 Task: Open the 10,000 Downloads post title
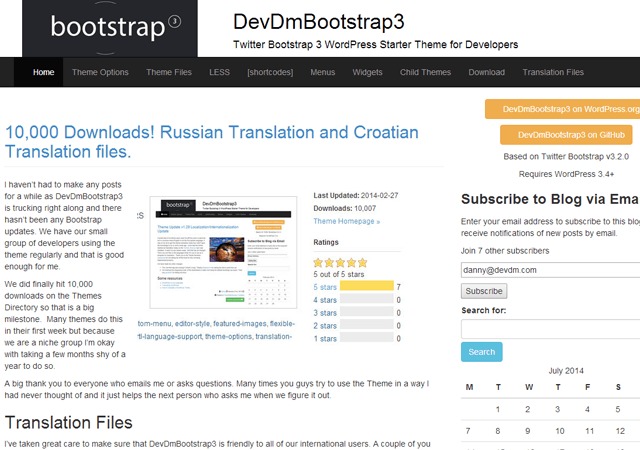211,142
